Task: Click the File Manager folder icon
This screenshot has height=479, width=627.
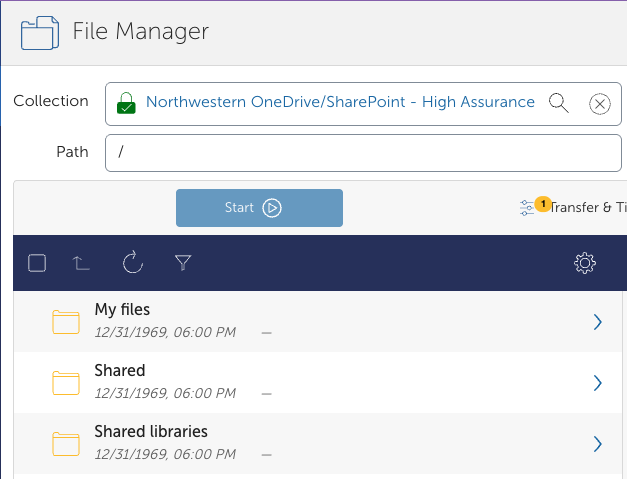Action: [40, 33]
